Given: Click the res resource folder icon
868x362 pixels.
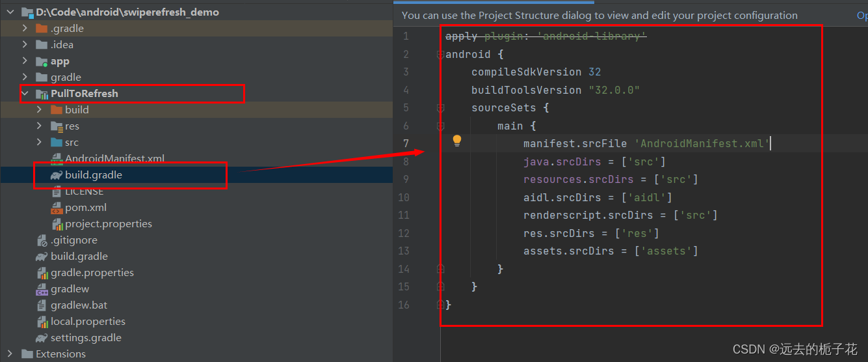Looking at the screenshot, I should (x=56, y=126).
